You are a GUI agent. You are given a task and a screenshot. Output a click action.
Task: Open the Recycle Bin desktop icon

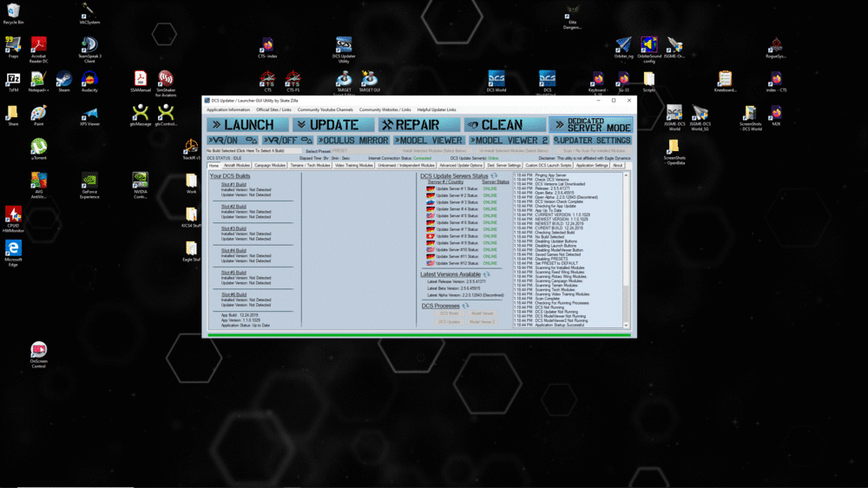(x=13, y=14)
